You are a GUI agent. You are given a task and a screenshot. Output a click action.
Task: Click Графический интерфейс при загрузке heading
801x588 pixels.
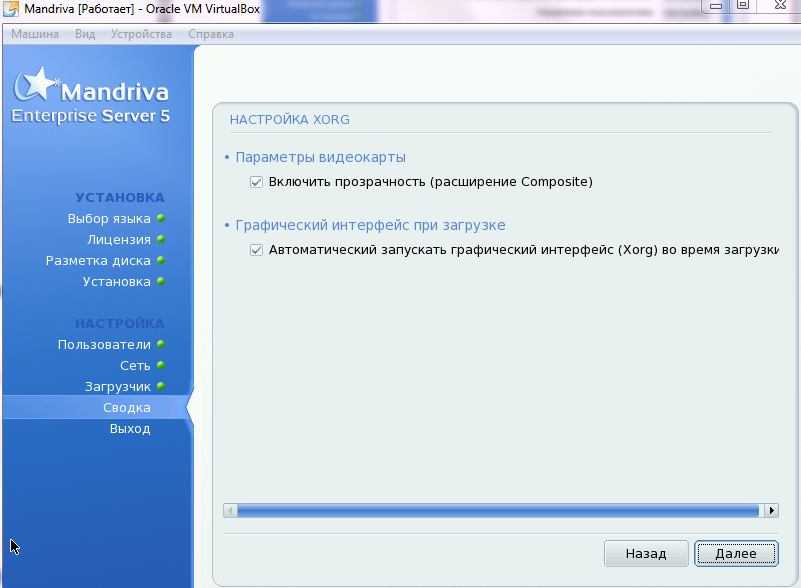pos(370,225)
